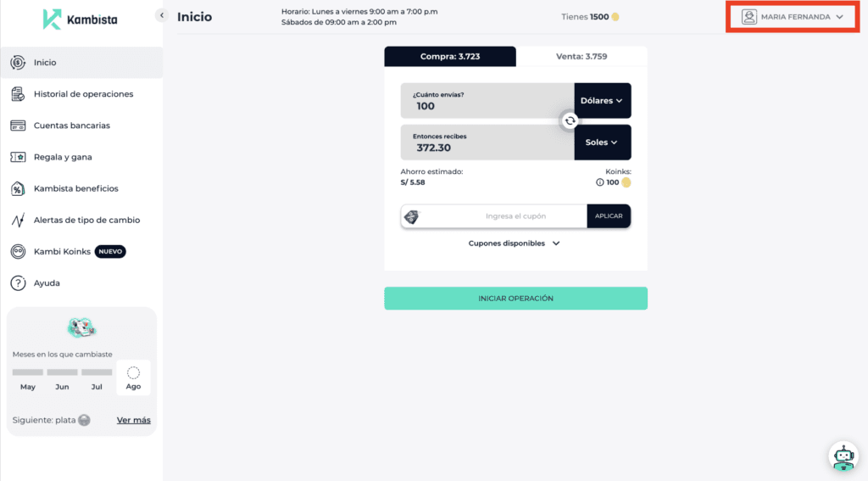Switch to the Venta: 3.759 tab
The height and width of the screenshot is (481, 868).
581,57
